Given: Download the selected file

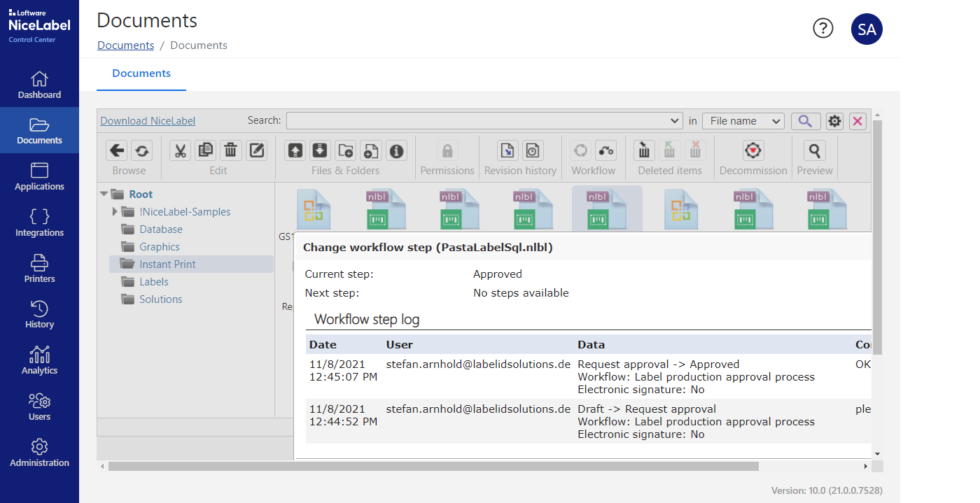Looking at the screenshot, I should (321, 150).
